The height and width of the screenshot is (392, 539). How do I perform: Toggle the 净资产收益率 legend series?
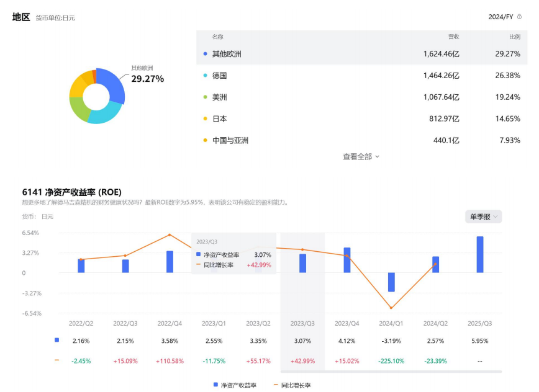point(235,385)
